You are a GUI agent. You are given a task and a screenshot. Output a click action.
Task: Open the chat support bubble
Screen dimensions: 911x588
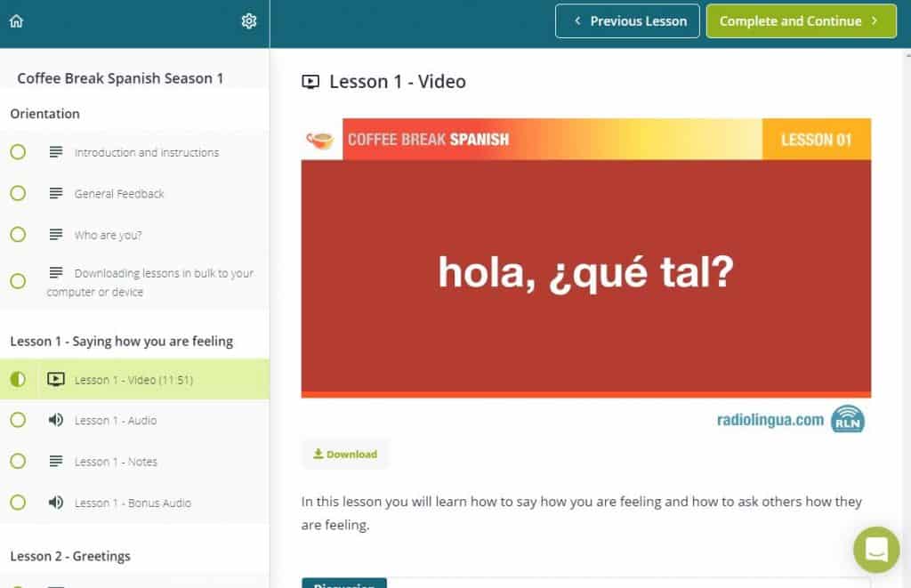pos(876,550)
